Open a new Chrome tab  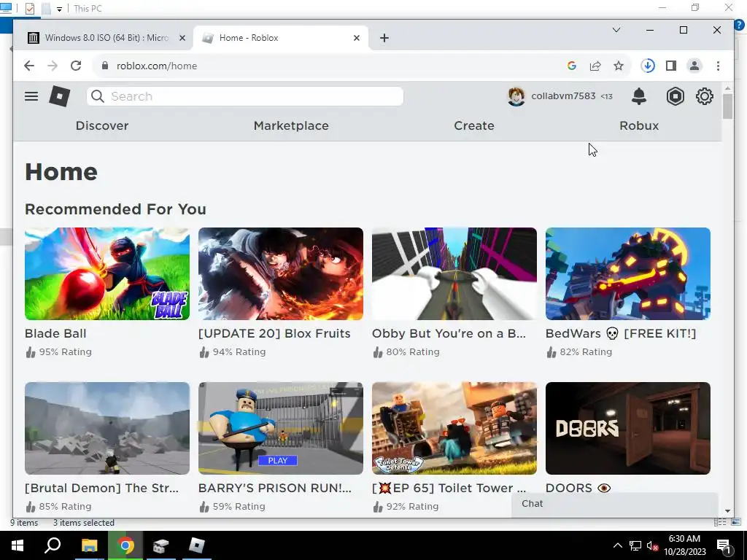(x=384, y=38)
